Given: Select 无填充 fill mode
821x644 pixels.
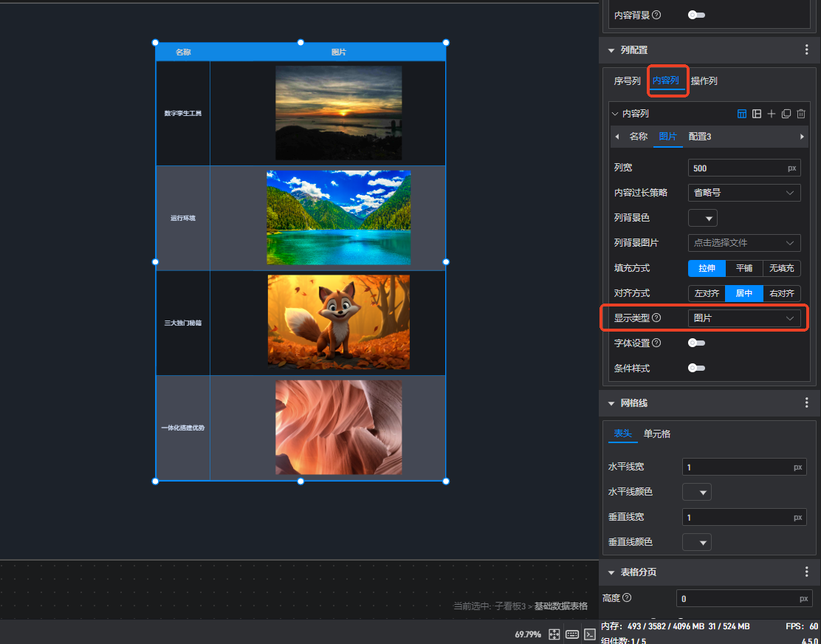Looking at the screenshot, I should tap(782, 268).
